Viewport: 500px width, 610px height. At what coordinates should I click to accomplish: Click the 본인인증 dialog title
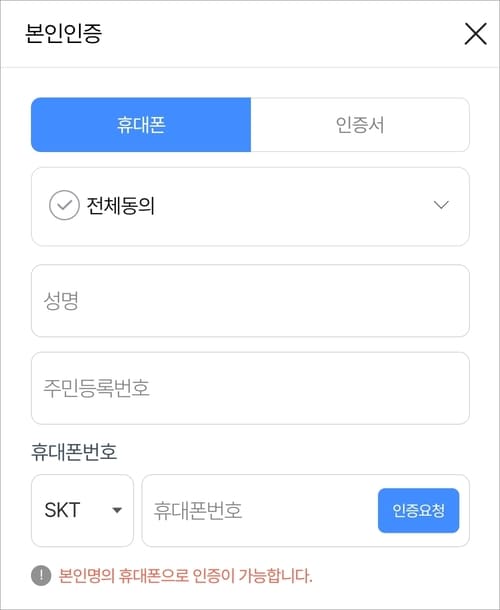pos(63,33)
